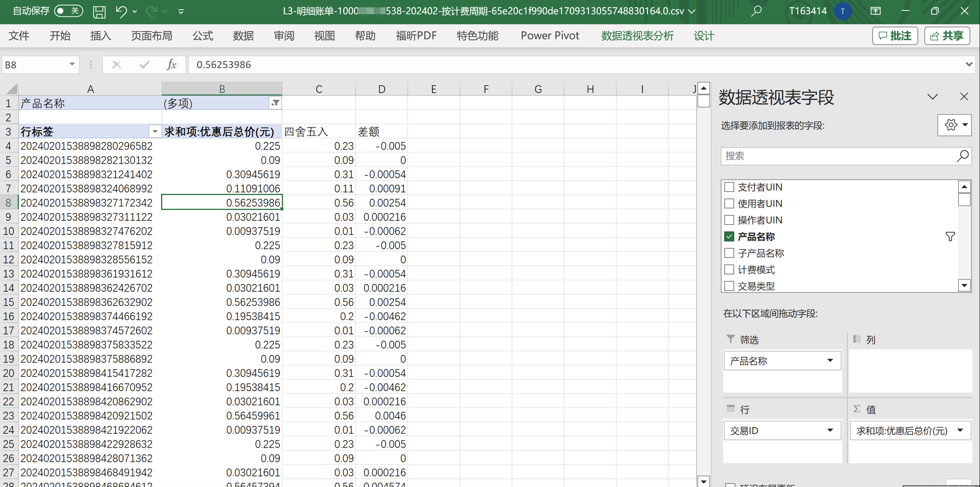980x487 pixels.
Task: Open the 产品名称 filter area field dropdown
Action: (830, 361)
